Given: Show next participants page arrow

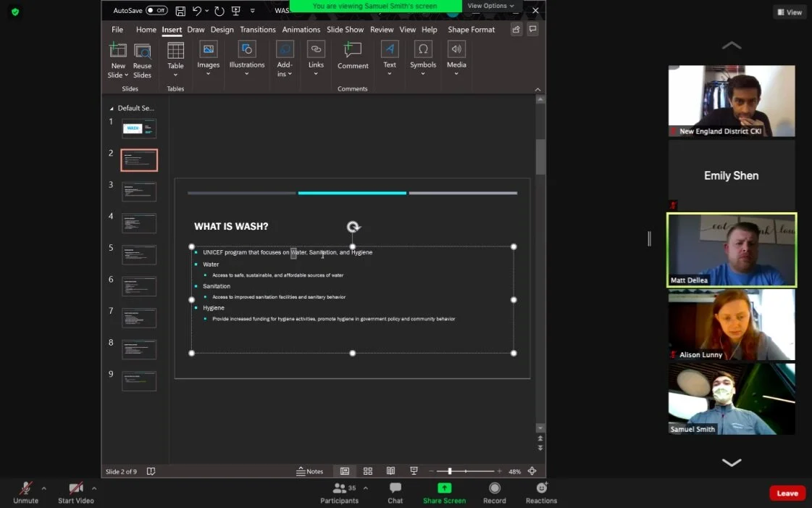Looking at the screenshot, I should pos(731,462).
